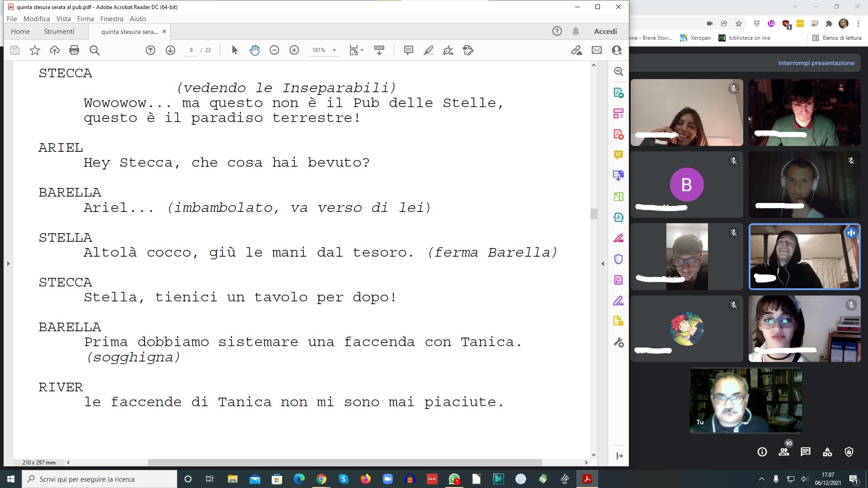Toggle the bookmark star for this file
Image resolution: width=868 pixels, height=488 pixels.
(35, 50)
